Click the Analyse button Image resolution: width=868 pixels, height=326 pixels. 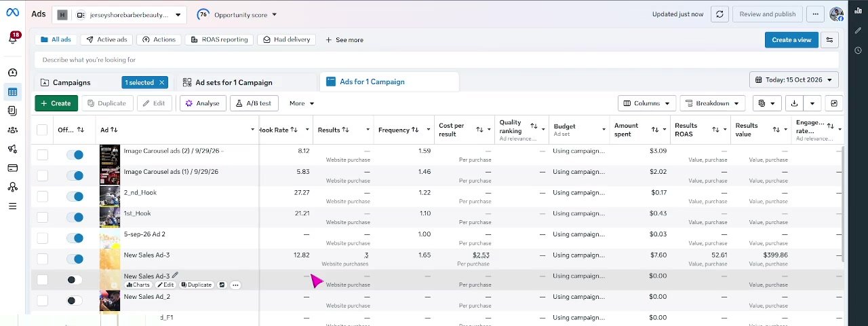(x=202, y=103)
